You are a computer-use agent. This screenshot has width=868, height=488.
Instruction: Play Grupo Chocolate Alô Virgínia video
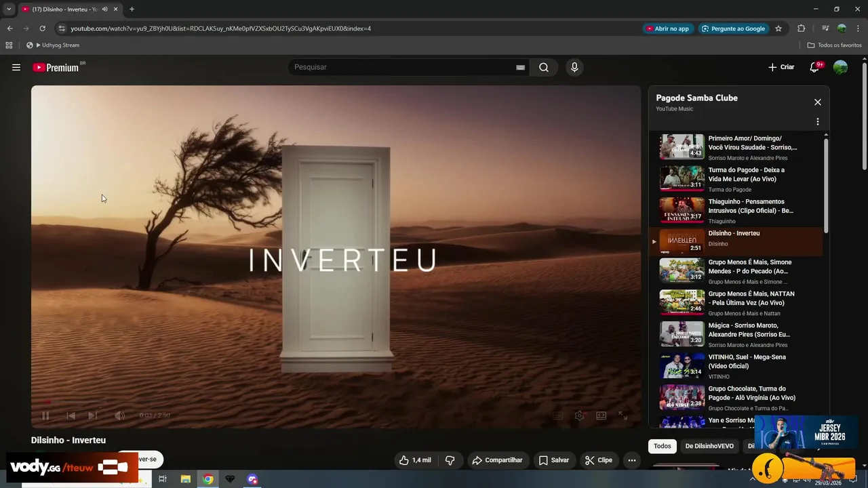point(736,398)
